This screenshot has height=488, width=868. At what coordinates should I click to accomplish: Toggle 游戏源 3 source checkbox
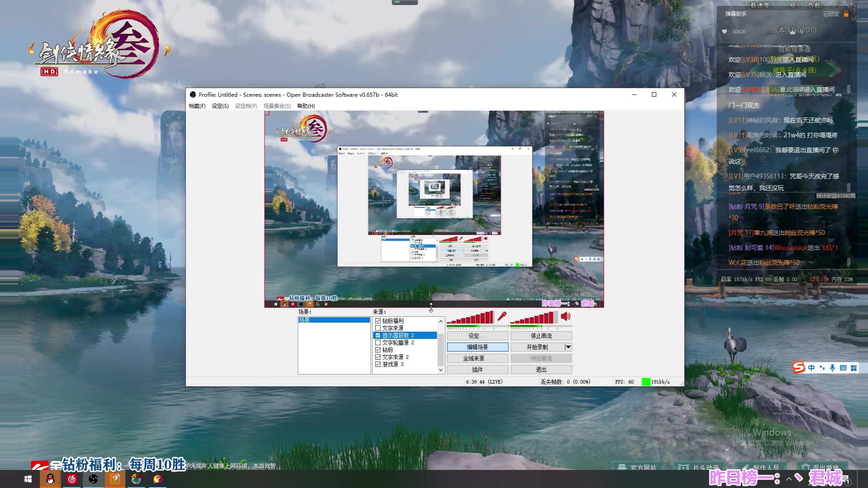(x=378, y=364)
